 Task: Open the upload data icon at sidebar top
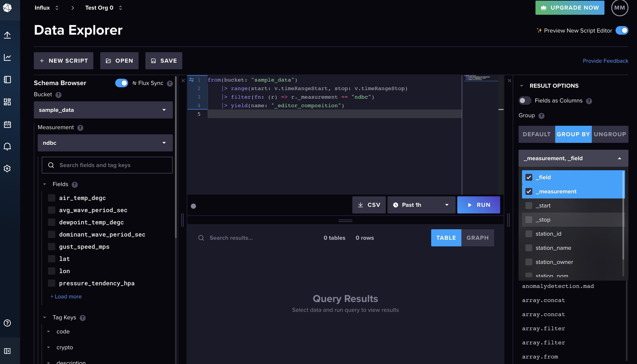[x=7, y=35]
